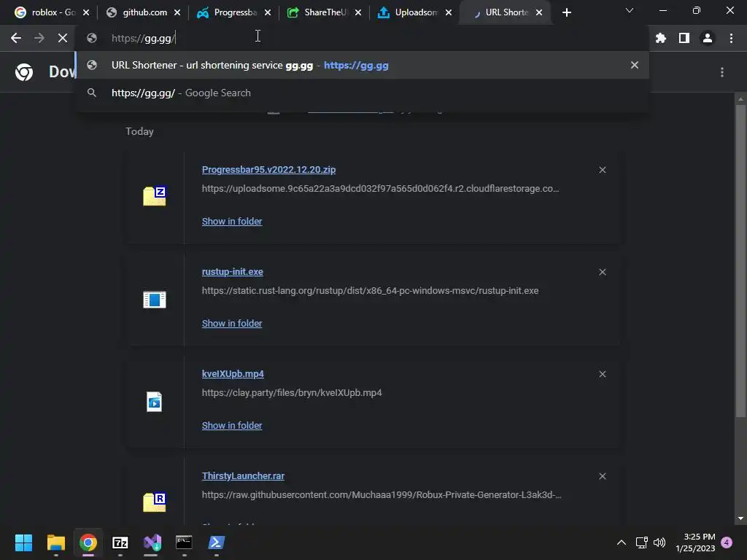Open File Explorer from taskbar

[55, 542]
